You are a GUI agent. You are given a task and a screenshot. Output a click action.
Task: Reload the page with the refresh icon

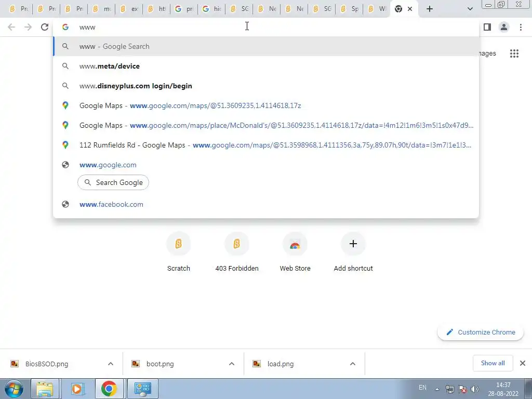point(45,27)
